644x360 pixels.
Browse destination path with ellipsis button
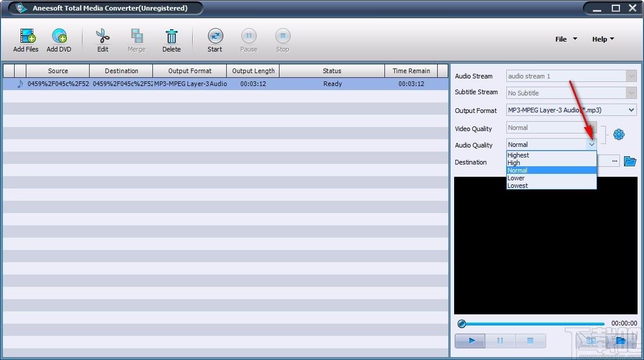pos(615,161)
